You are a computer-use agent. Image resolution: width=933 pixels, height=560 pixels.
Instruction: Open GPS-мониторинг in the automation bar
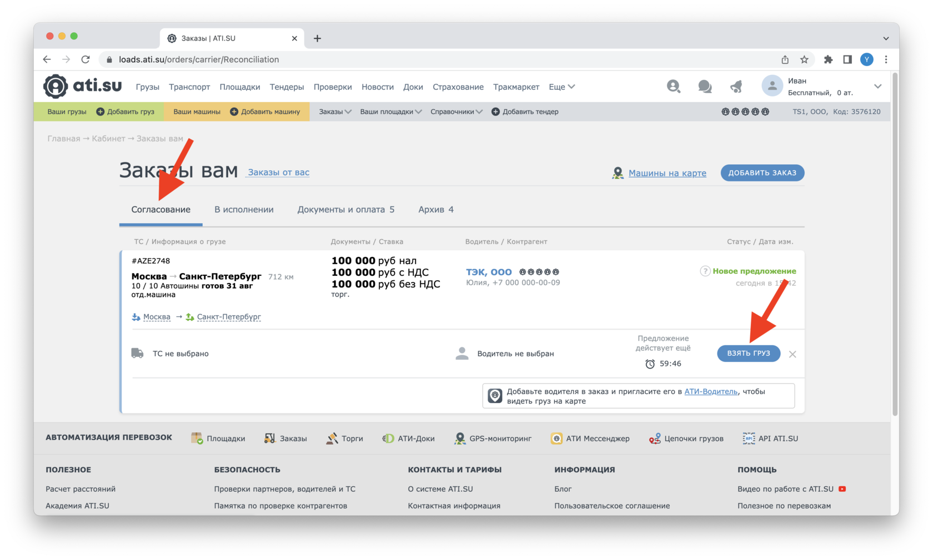(493, 438)
